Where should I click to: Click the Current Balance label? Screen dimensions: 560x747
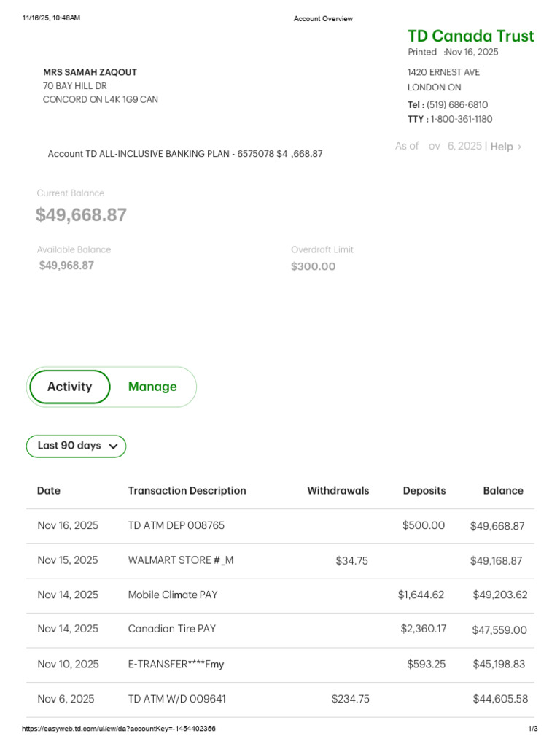(71, 193)
